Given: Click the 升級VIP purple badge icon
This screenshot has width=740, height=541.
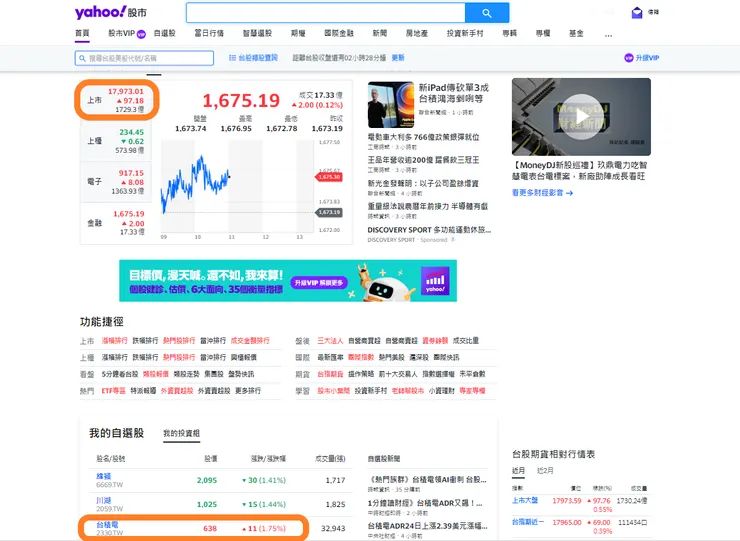Looking at the screenshot, I should pos(629,58).
